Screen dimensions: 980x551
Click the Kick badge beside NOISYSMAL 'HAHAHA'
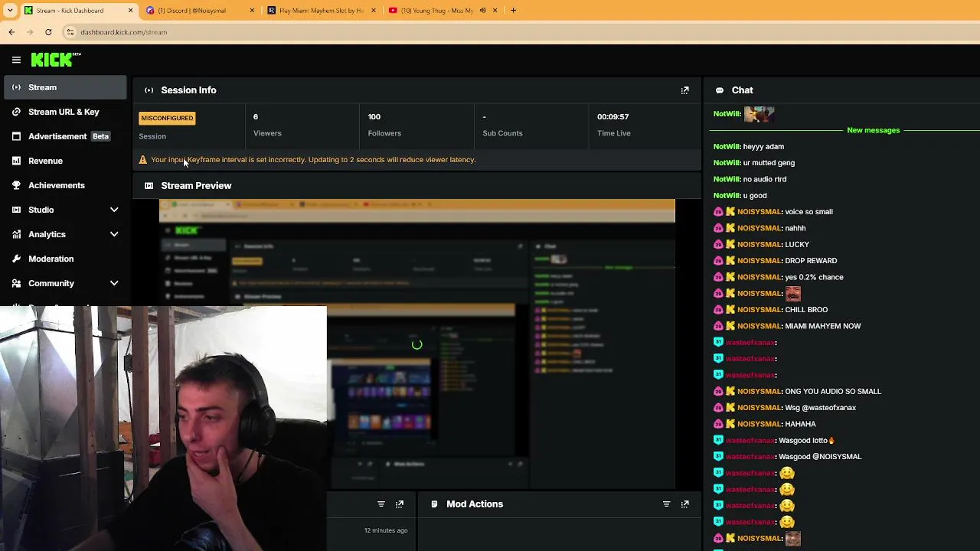(x=730, y=424)
